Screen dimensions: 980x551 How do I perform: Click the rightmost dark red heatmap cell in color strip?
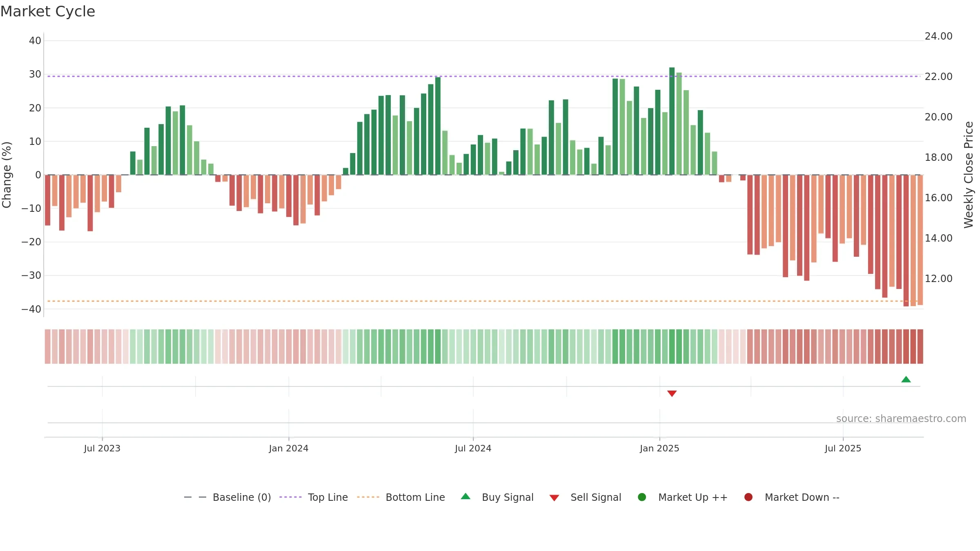920,347
